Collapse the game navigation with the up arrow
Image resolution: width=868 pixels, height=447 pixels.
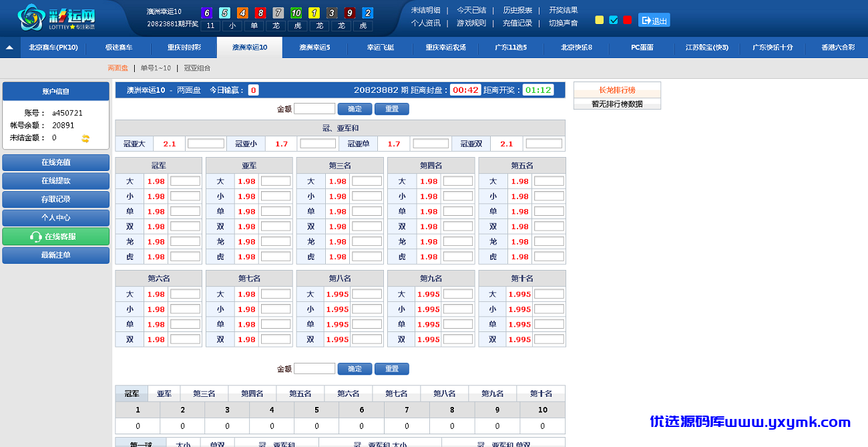point(9,47)
